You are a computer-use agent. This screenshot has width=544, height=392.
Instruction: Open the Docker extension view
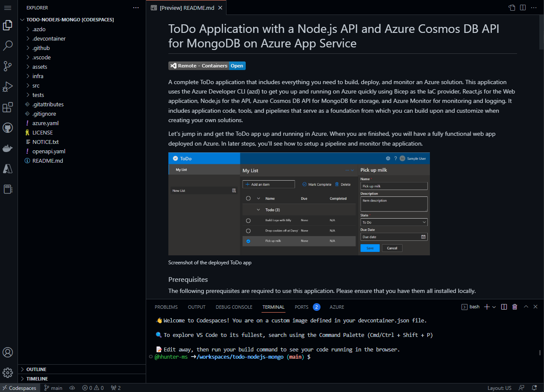click(x=7, y=148)
